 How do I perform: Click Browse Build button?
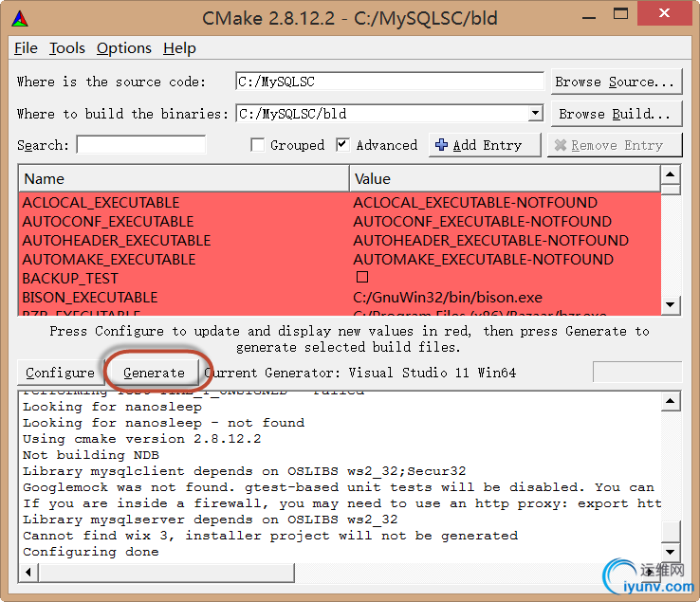pyautogui.click(x=617, y=114)
